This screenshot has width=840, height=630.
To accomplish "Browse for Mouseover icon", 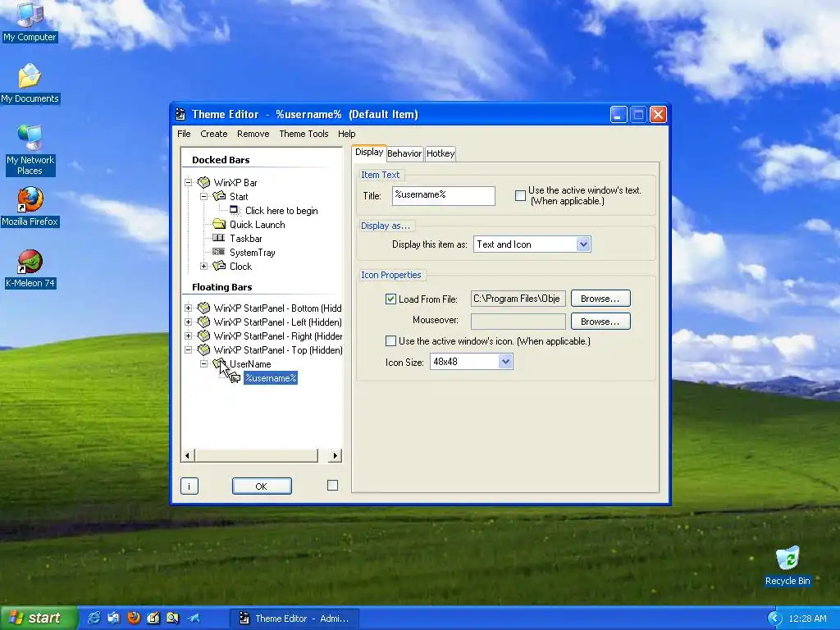I will tap(600, 322).
